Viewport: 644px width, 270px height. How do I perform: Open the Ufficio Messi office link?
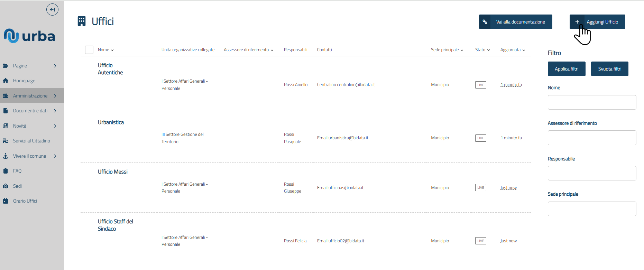pos(113,172)
